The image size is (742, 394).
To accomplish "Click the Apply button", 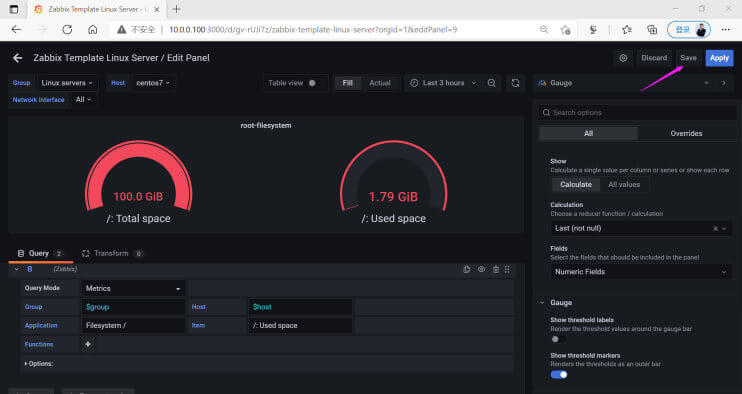I will [719, 58].
